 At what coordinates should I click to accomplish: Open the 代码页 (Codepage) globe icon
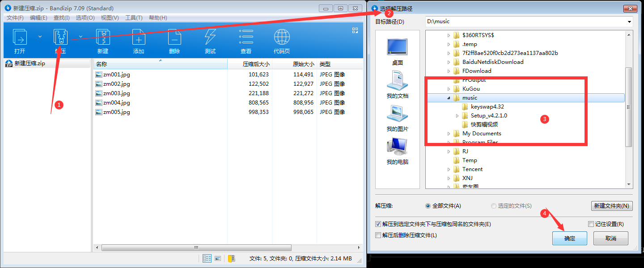[282, 37]
